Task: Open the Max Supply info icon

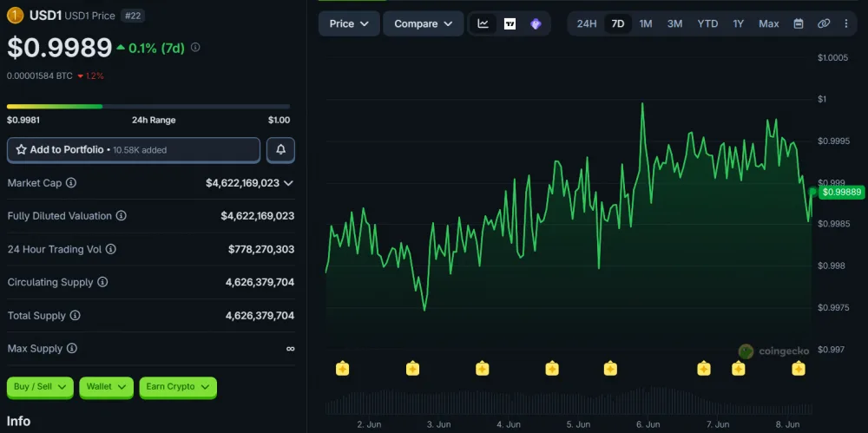Action: click(71, 349)
